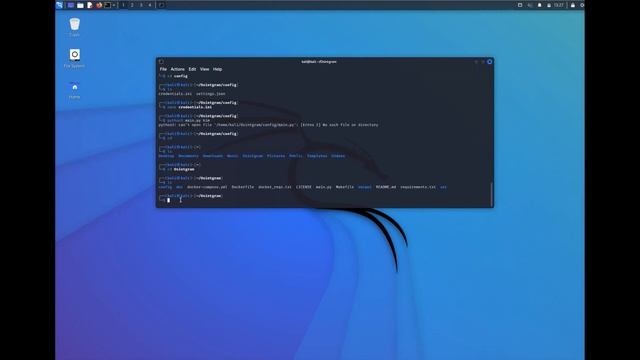Click the small lock tray icon beside clock
Image resolution: width=640 pixels, height=360 pixels.
[x=549, y=5]
